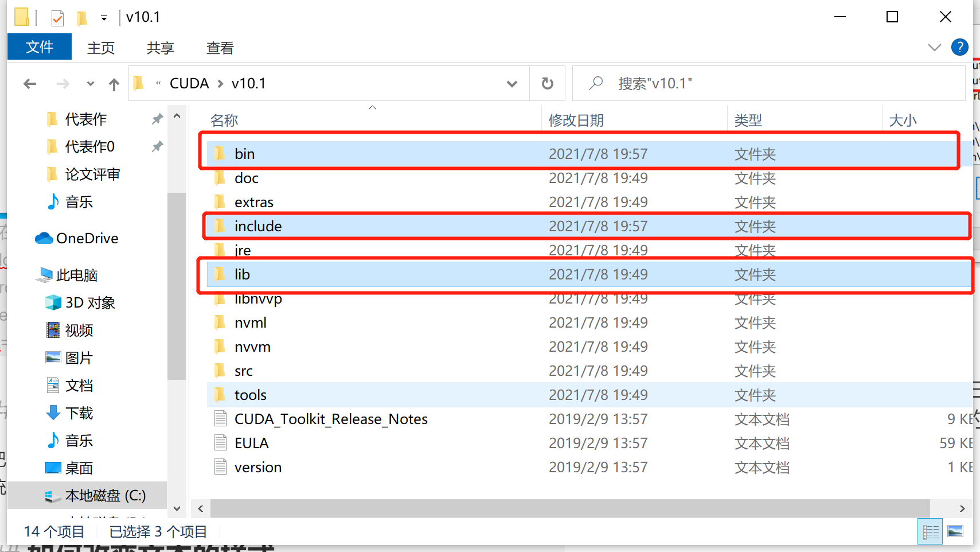
Task: Click the EULA size 59 KB cell
Action: pos(956,443)
